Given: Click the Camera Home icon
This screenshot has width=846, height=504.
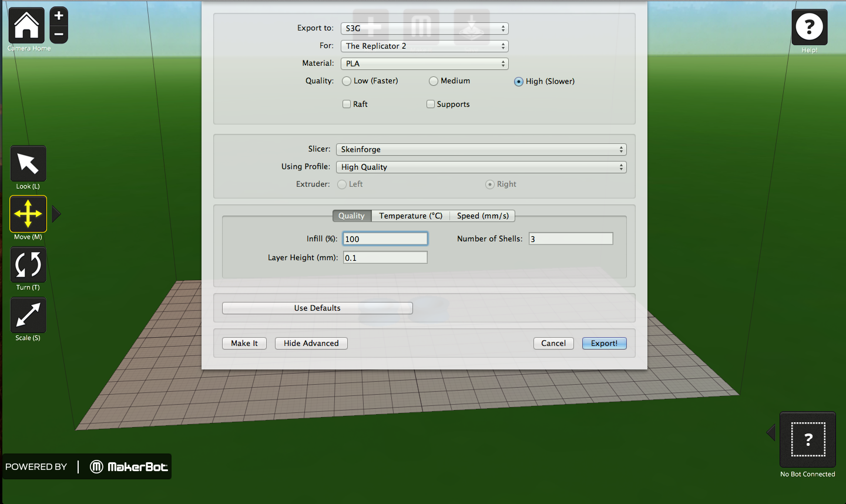Looking at the screenshot, I should tap(26, 25).
